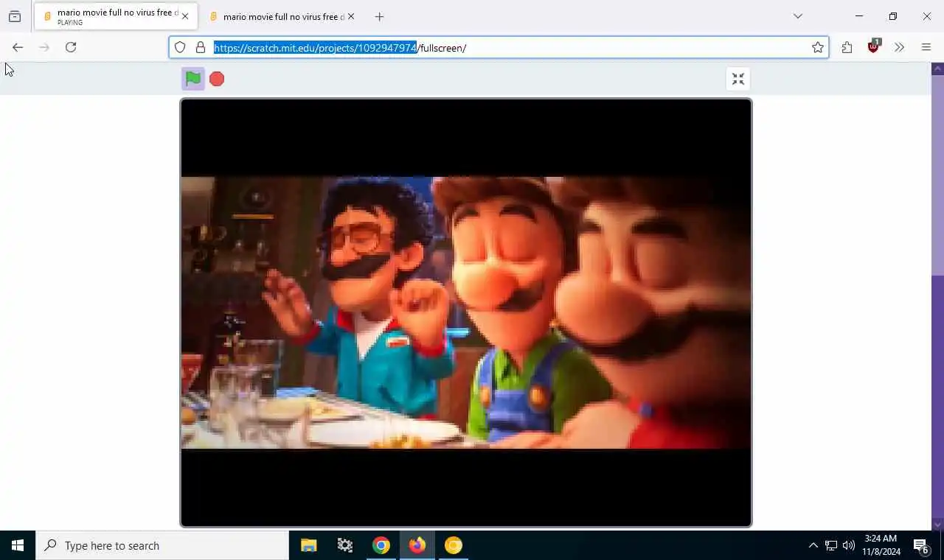
Task: Show hidden system tray icons
Action: coord(813,545)
